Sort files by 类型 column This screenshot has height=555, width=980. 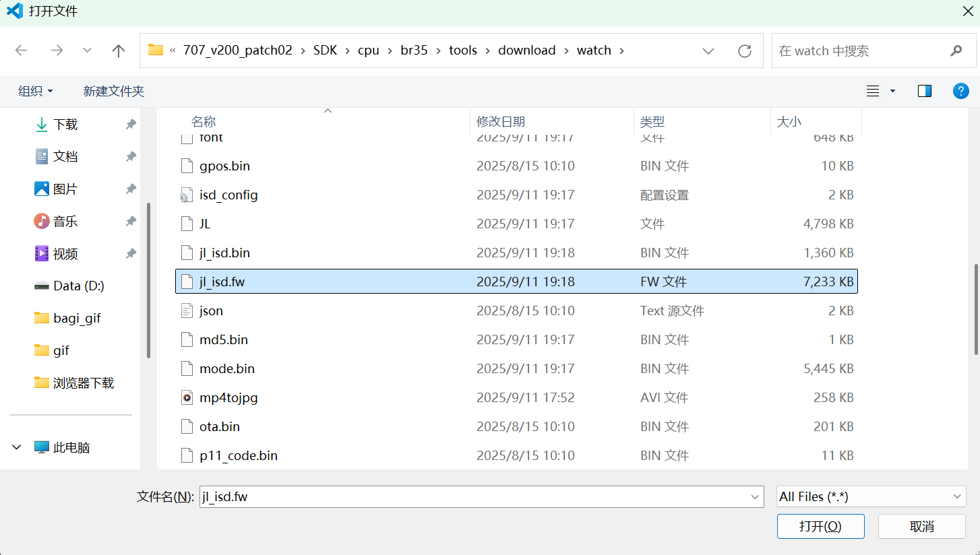pyautogui.click(x=652, y=122)
